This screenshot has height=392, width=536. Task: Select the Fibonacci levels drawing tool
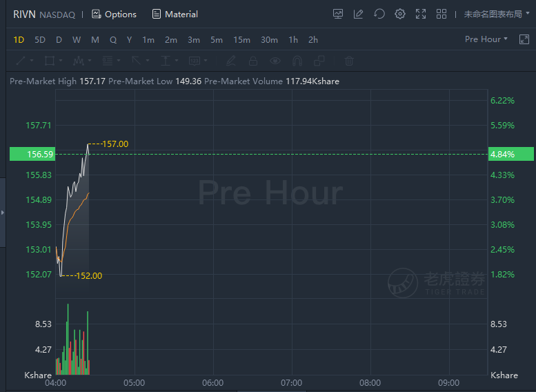[x=108, y=61]
